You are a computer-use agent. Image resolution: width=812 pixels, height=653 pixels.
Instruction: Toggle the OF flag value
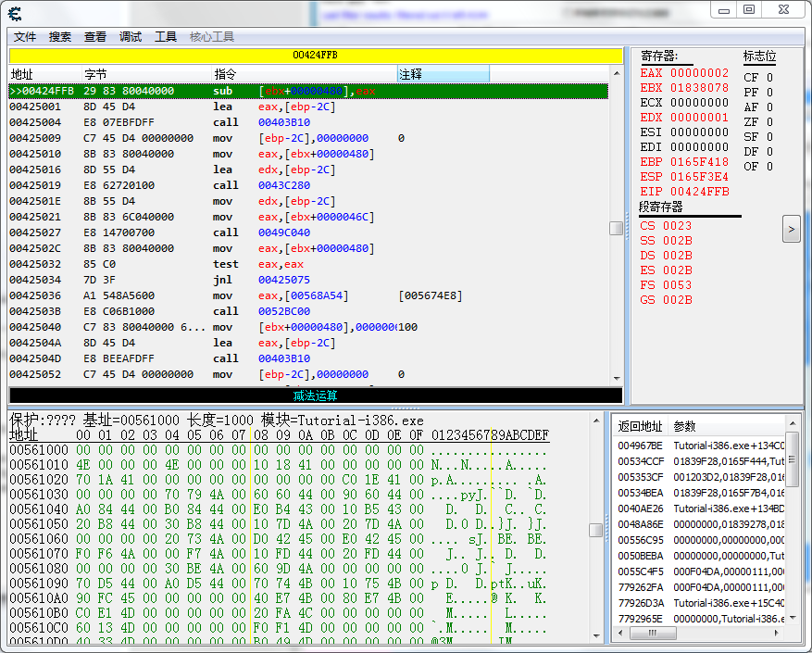(769, 167)
